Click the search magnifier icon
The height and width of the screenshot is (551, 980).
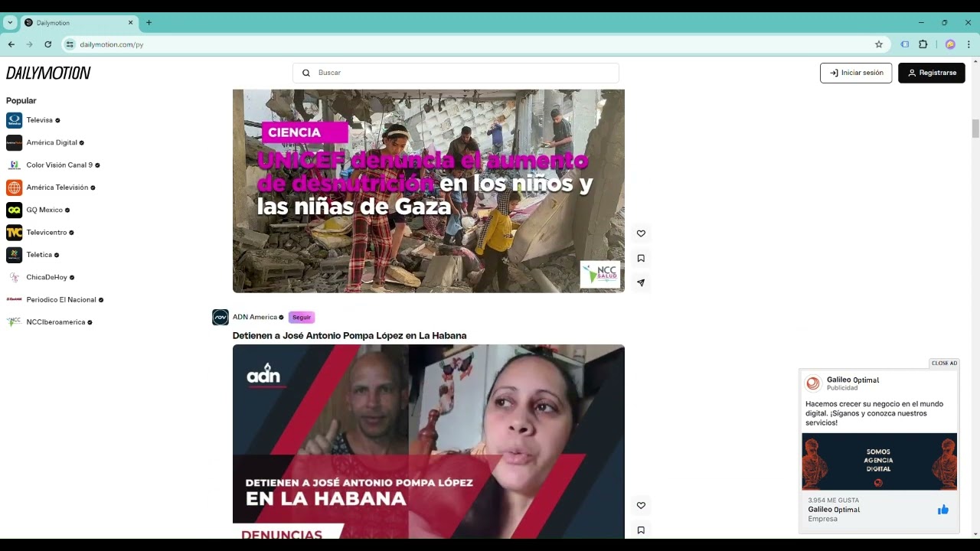tap(306, 73)
